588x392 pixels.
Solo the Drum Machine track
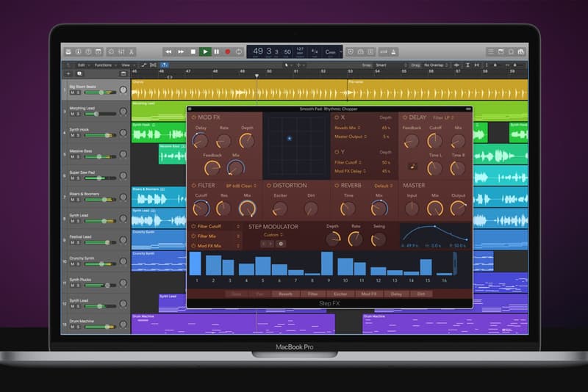click(x=78, y=327)
